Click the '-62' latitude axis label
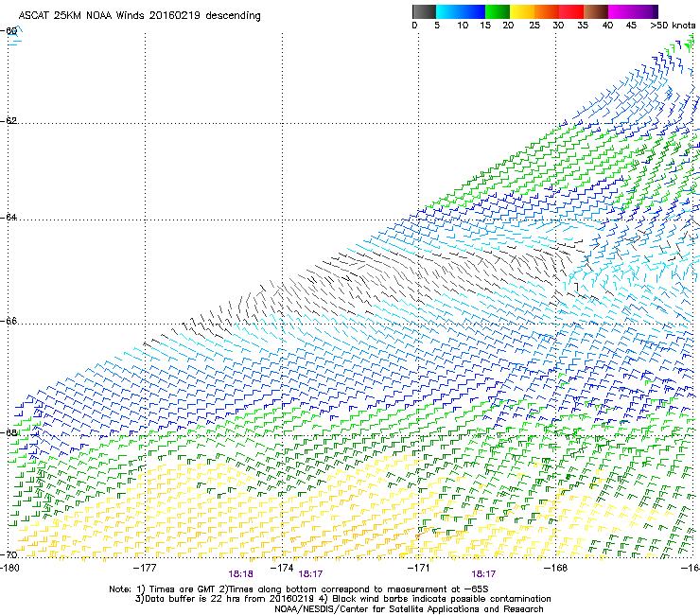 (9, 120)
